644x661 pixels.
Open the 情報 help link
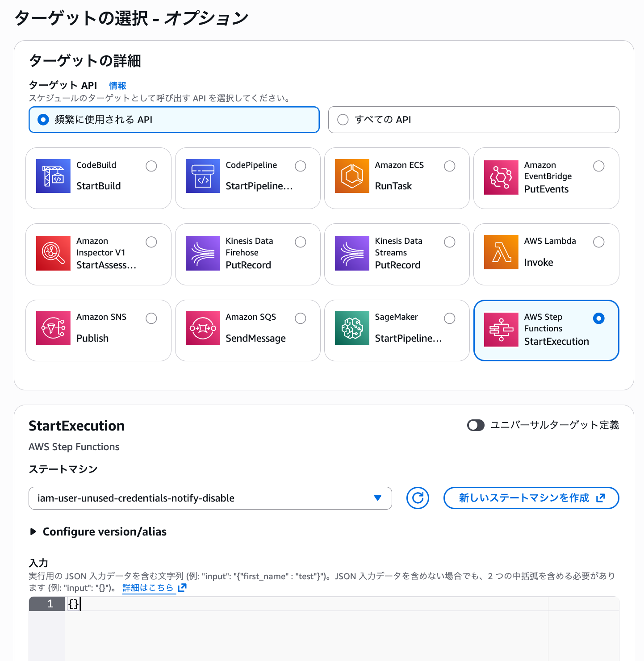[x=117, y=85]
